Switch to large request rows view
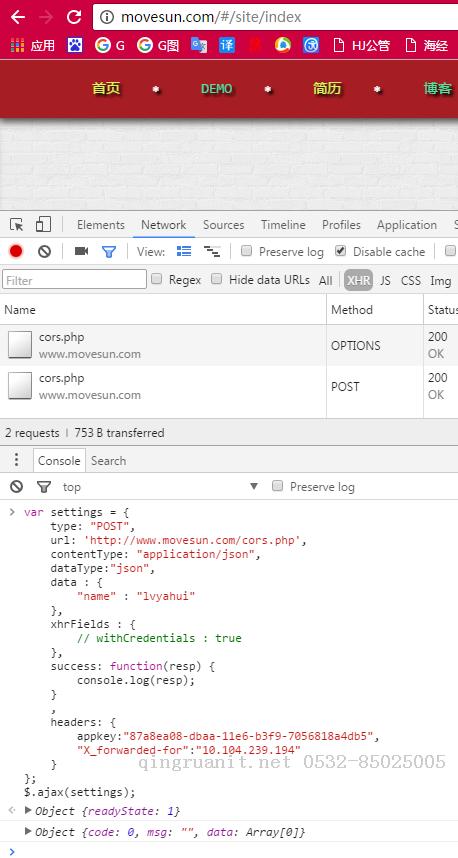458x858 pixels. 184,251
